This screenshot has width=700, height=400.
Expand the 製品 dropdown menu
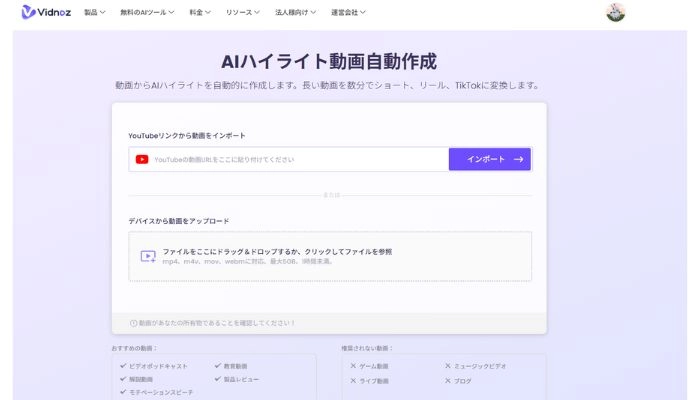click(x=96, y=13)
